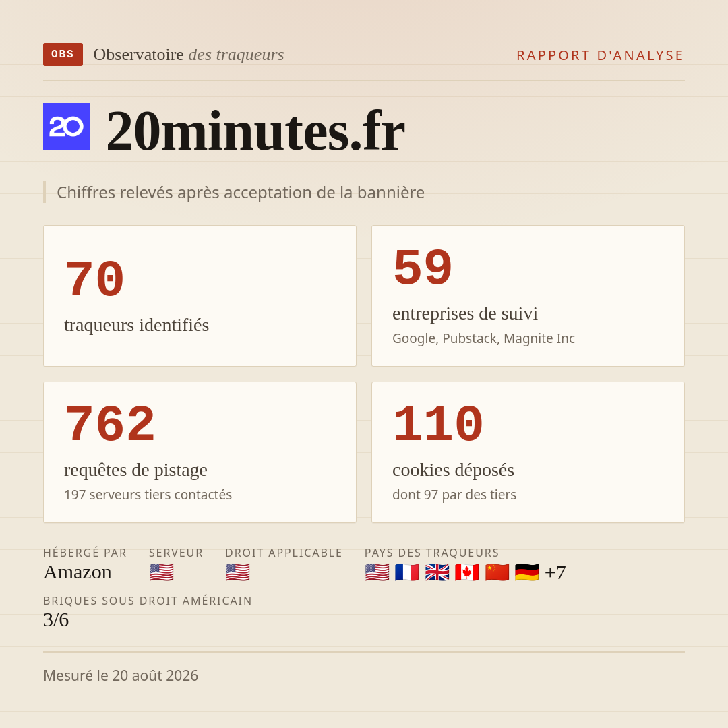
Task: Click the 'PAYS DES TRAQUEURS' label
Action: 432,553
